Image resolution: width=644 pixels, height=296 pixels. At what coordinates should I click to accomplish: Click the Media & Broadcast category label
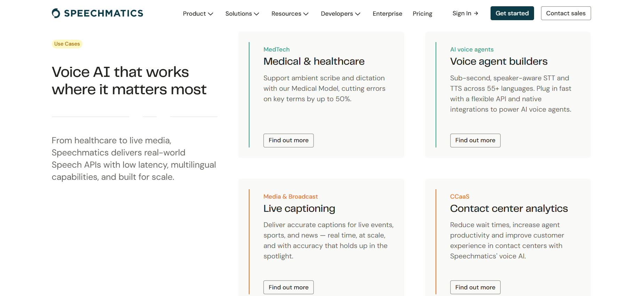pos(291,197)
